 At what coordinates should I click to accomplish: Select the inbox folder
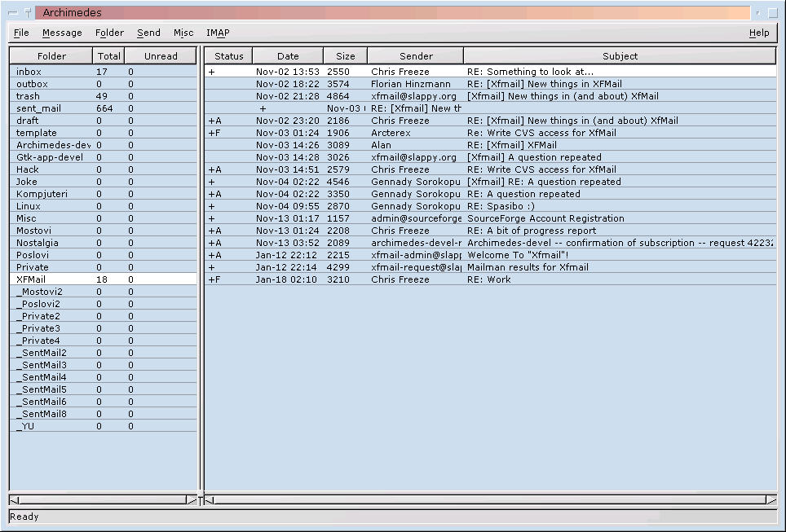tap(29, 72)
